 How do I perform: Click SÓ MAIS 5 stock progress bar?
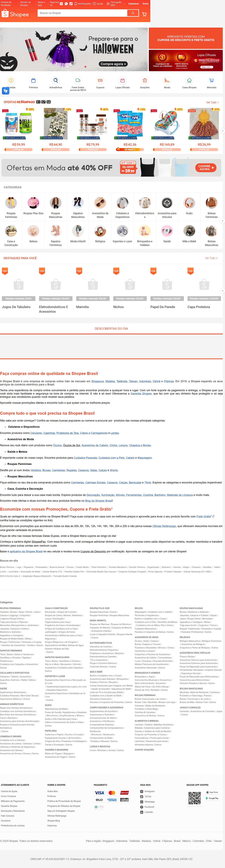pos(130,149)
